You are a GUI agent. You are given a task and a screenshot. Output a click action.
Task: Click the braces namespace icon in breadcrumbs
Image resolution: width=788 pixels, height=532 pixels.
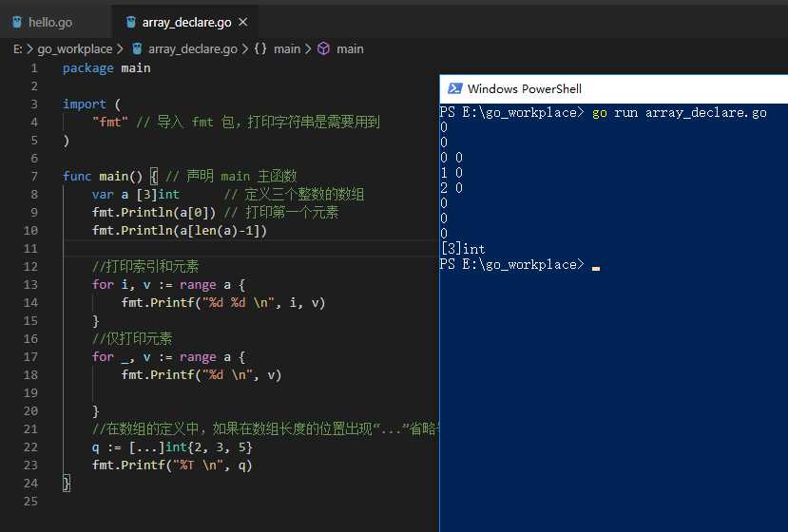(260, 48)
